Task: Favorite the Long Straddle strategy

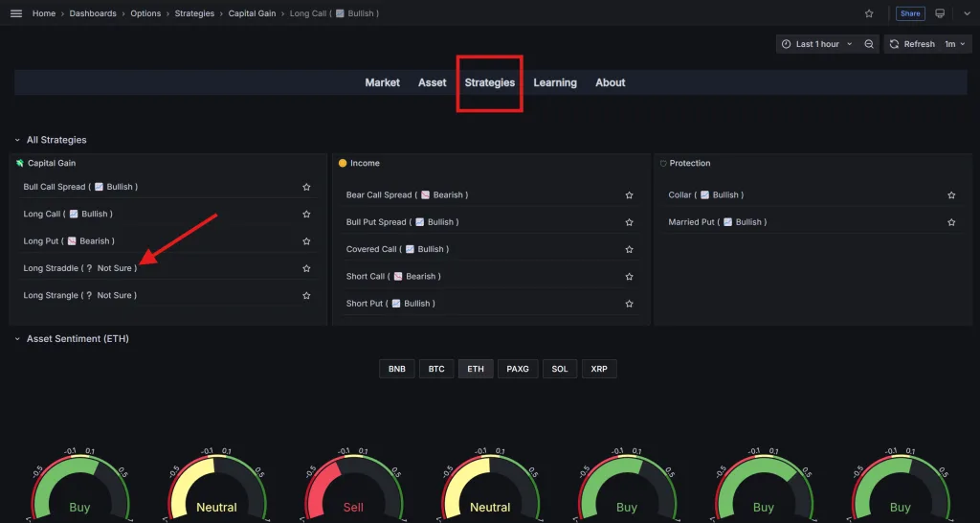Action: tap(306, 268)
